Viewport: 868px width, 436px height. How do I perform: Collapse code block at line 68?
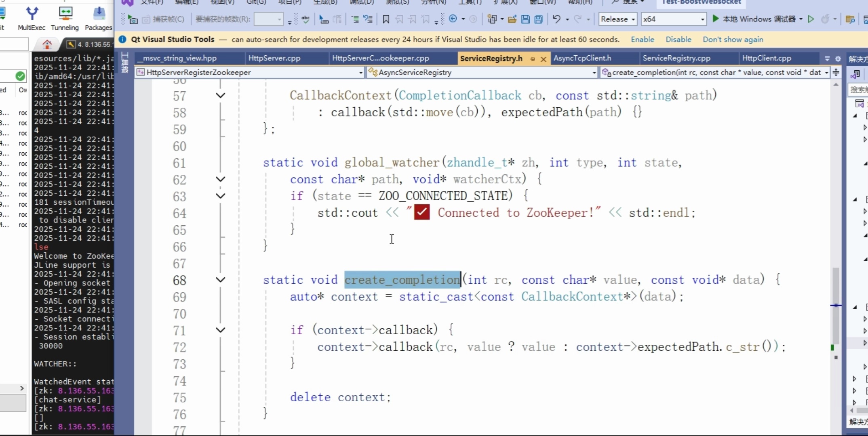(221, 280)
